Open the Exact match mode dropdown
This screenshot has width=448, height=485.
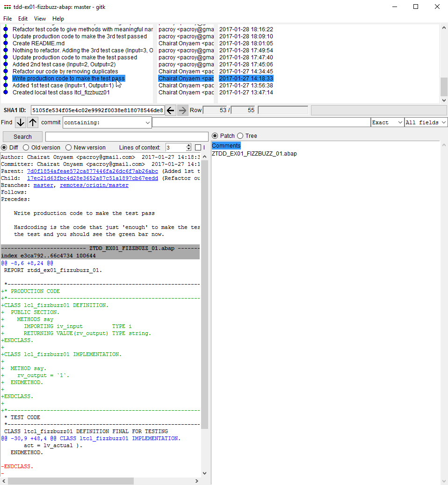pos(387,122)
